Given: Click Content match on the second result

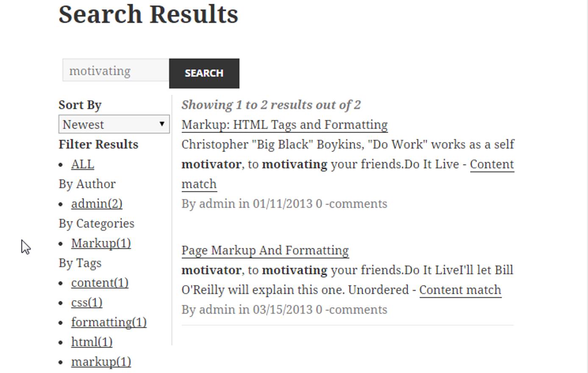Looking at the screenshot, I should point(460,290).
